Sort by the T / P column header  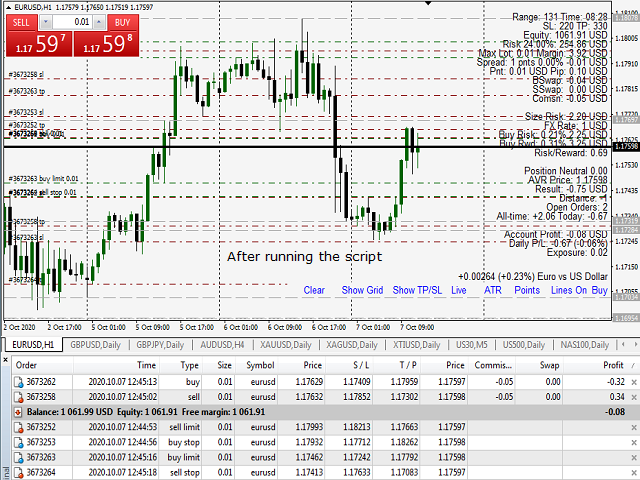[x=397, y=365]
